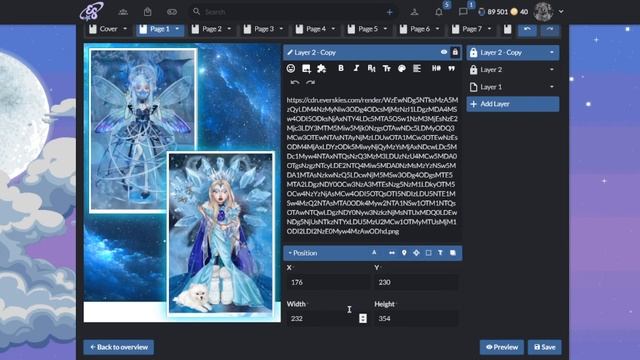Click the X position input field
Screen dimensions: 640x360
(x=328, y=282)
